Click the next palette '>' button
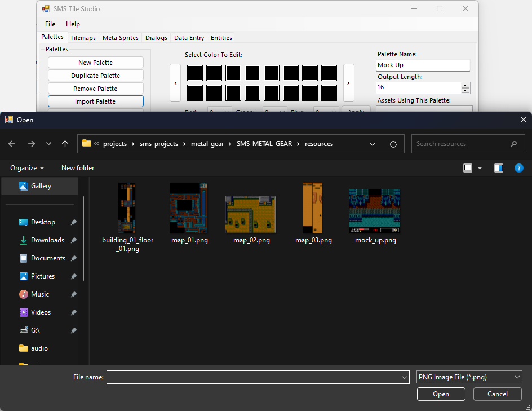 tap(348, 83)
